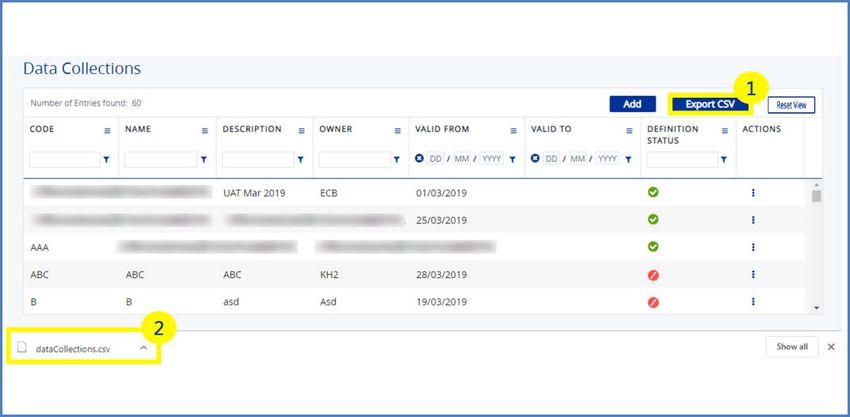Click green status icon in 01/03/2019 row
Image resolution: width=850 pixels, height=417 pixels.
point(653,192)
